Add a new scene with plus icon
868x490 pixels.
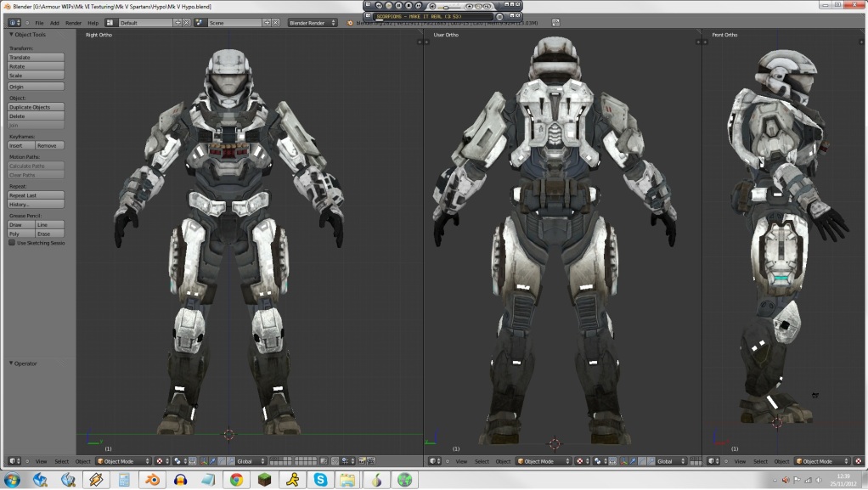point(267,23)
